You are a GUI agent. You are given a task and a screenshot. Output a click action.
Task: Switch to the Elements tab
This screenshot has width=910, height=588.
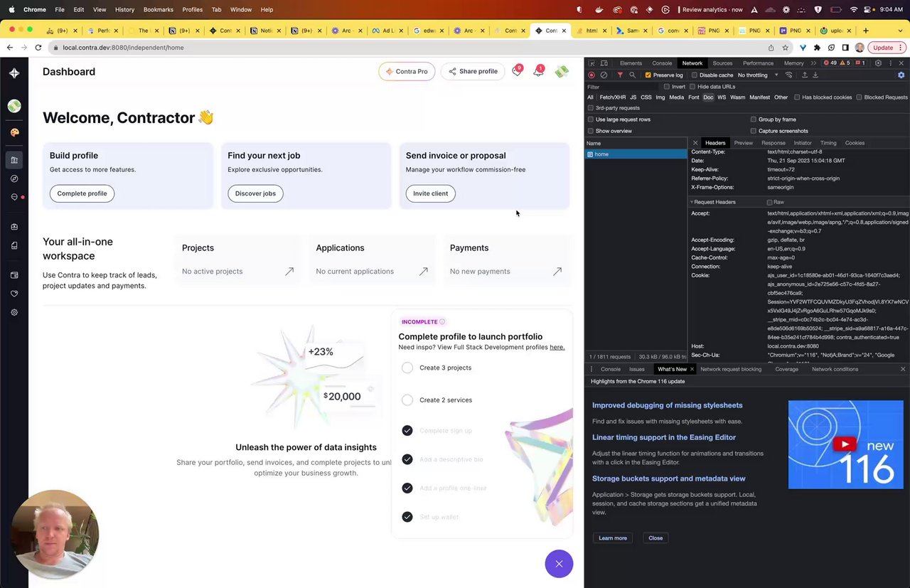pyautogui.click(x=631, y=63)
